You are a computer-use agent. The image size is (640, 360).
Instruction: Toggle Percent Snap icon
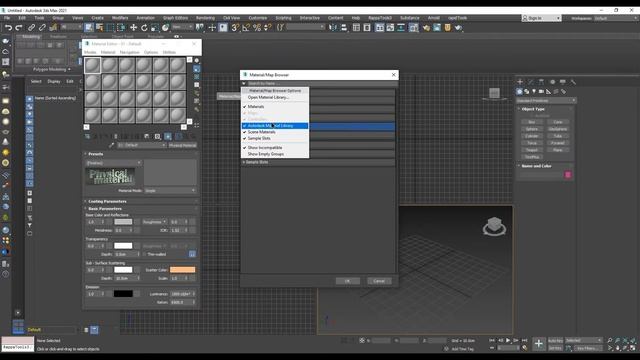pyautogui.click(x=257, y=28)
